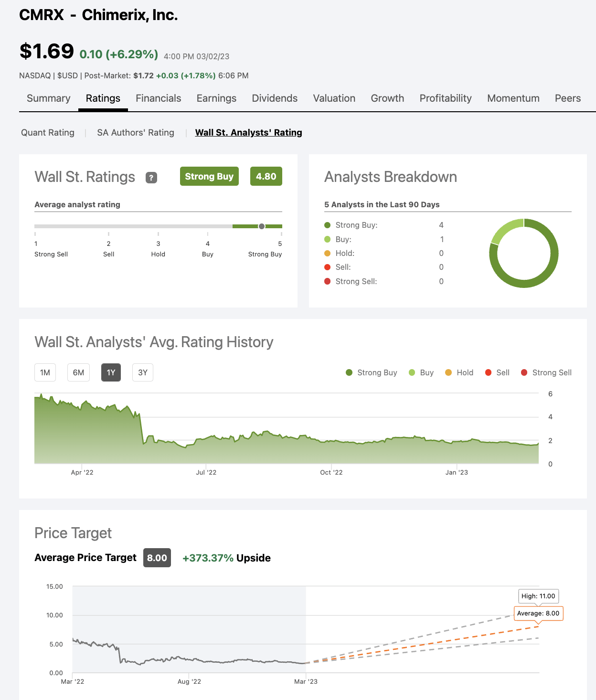Click the Strong Buy green dot in Analysts Breakdown
The width and height of the screenshot is (596, 700).
(327, 225)
